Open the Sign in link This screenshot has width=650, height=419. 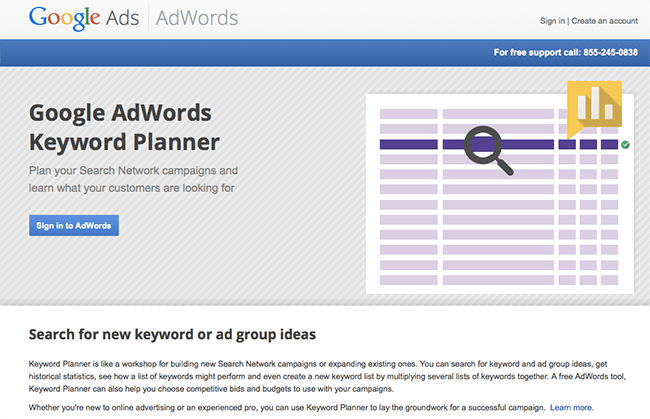click(x=552, y=21)
